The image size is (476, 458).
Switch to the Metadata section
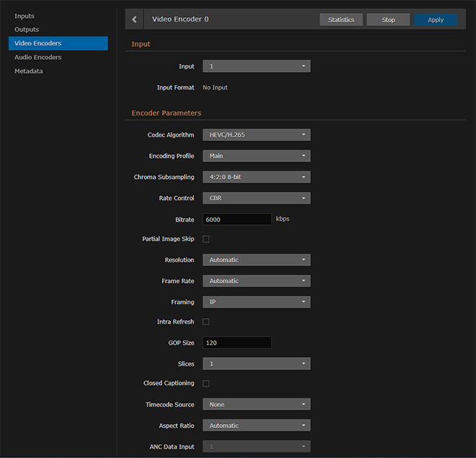[29, 71]
